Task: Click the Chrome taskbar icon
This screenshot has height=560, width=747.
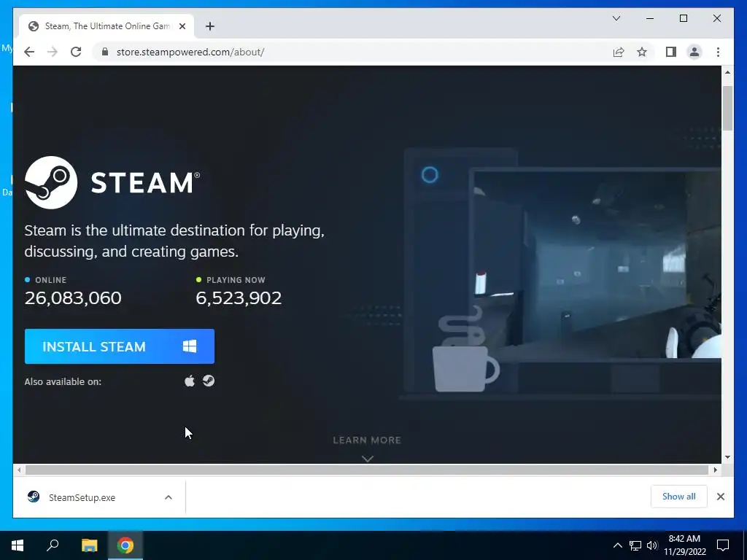Action: [125, 545]
